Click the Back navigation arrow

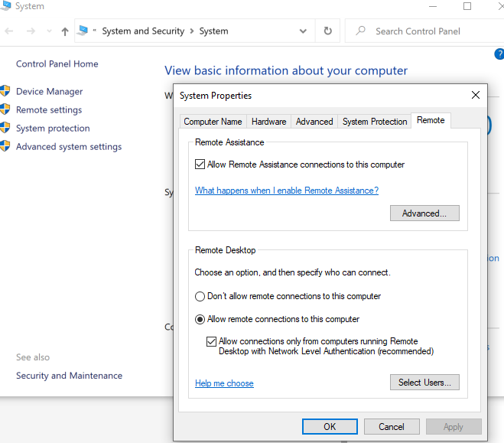[9, 31]
